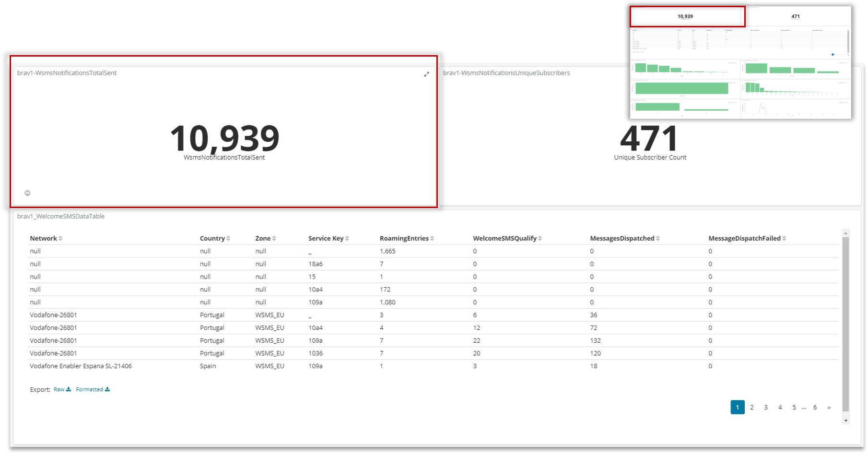Click WelcomeSMSQualify value 22

click(x=476, y=340)
